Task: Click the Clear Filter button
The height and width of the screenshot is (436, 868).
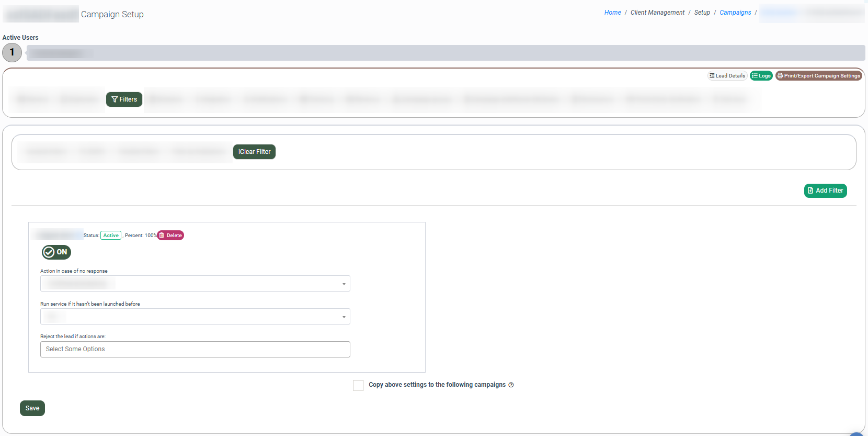Action: pos(254,152)
